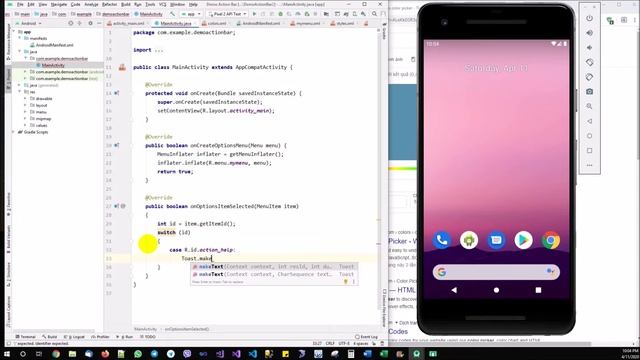This screenshot has width=640, height=360.
Task: Expand the menu folder
Action: click(25, 112)
